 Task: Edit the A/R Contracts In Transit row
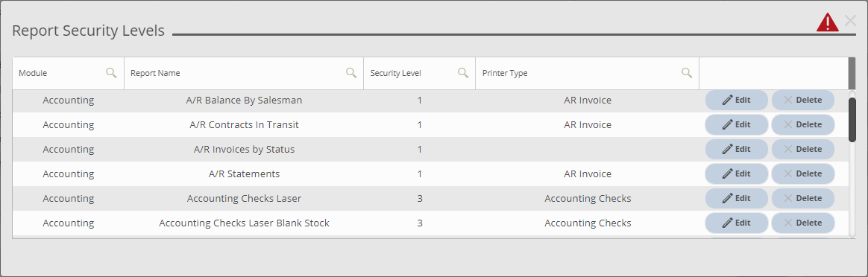[x=736, y=124]
